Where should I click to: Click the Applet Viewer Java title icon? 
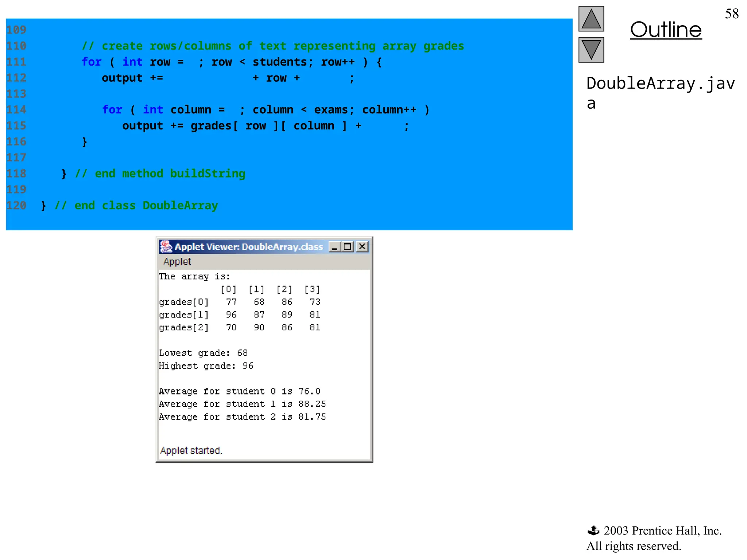pyautogui.click(x=166, y=247)
